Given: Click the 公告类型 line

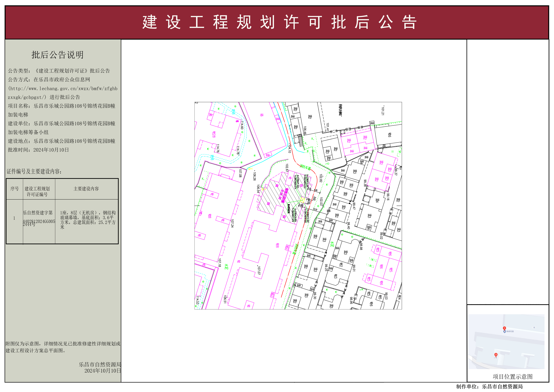Looking at the screenshot, I should (x=59, y=71).
